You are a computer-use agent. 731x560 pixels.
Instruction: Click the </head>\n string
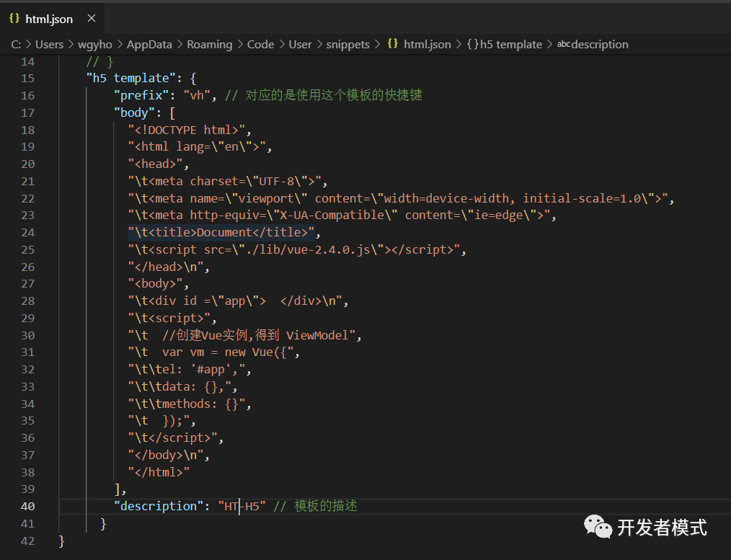[166, 267]
